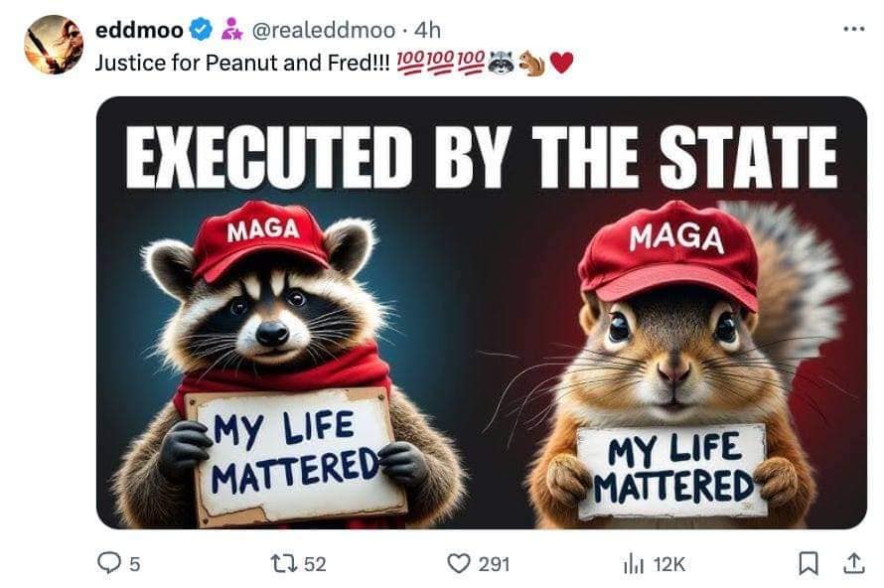
Task: Open the share upload arrow menu
Action: [x=852, y=563]
